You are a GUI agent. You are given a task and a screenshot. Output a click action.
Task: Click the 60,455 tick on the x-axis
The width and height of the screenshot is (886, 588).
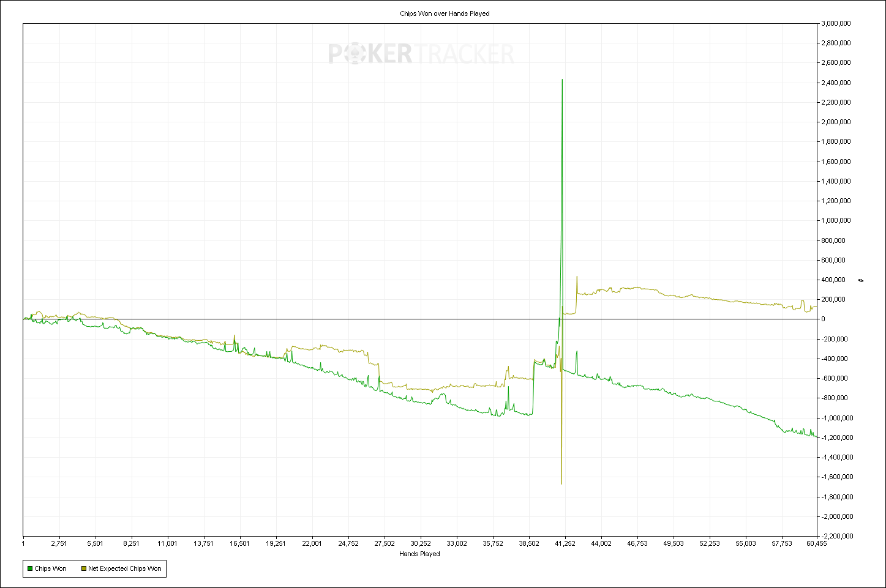pyautogui.click(x=816, y=543)
